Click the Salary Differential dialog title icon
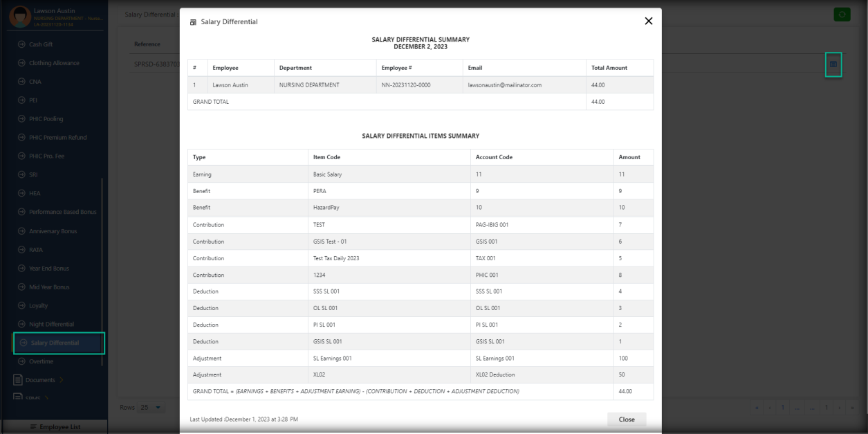The height and width of the screenshot is (434, 868). (193, 22)
